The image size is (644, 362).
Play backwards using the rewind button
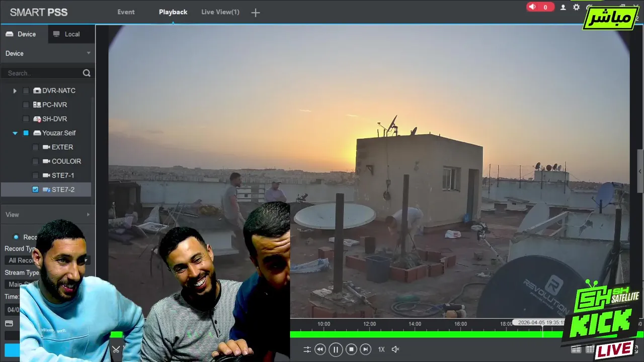point(320,349)
